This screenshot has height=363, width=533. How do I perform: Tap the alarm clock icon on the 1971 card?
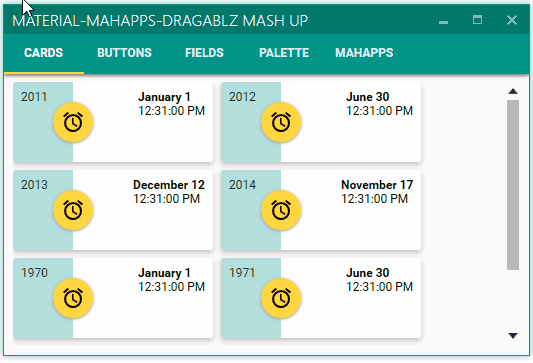281,298
